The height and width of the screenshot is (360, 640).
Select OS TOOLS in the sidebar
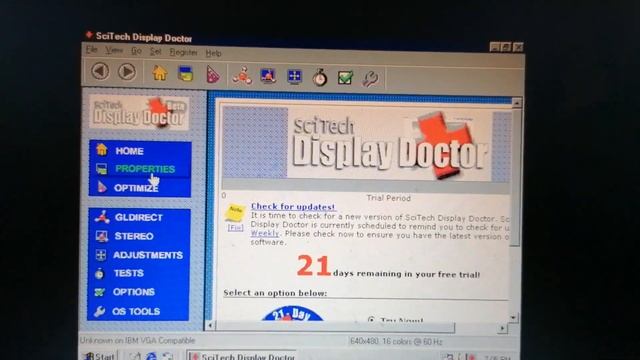(x=136, y=311)
